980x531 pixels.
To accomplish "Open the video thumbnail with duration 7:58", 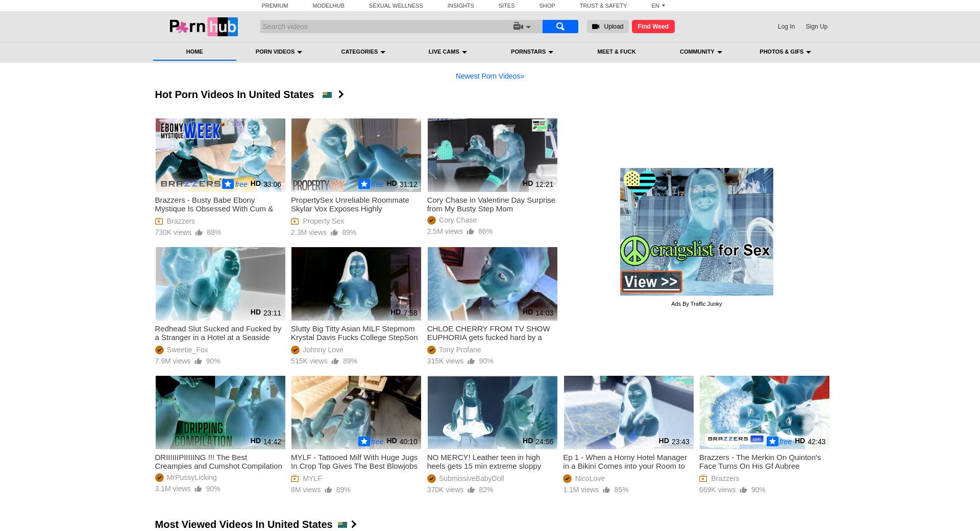I will (356, 284).
